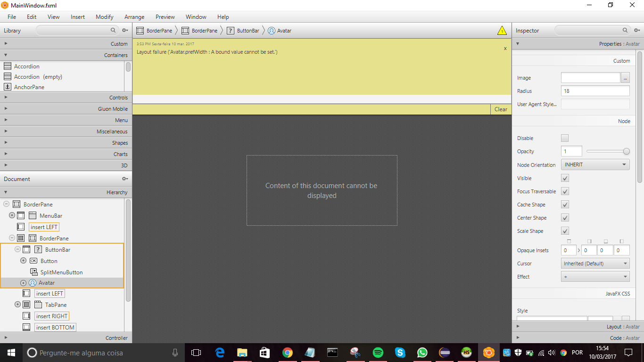Open the Modify menu
644x362 pixels.
[105, 17]
